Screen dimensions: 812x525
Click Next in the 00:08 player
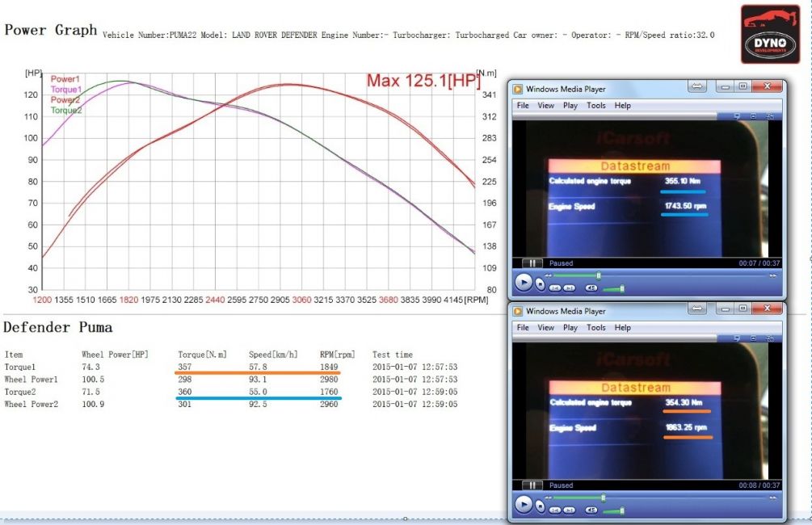pos(569,510)
